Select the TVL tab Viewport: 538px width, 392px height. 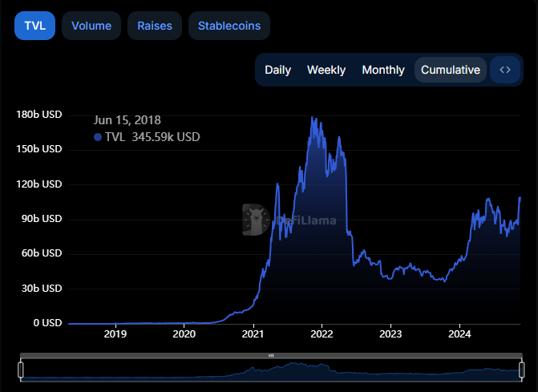[x=34, y=26]
